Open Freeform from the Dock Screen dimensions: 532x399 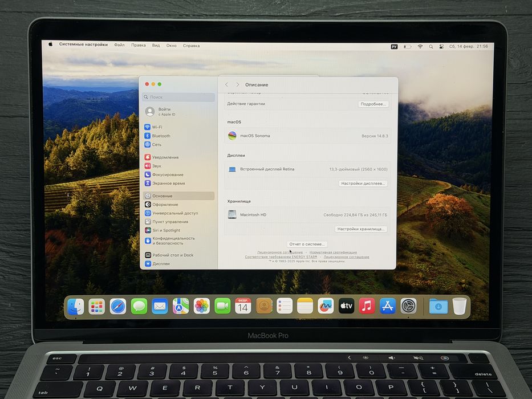click(x=326, y=306)
